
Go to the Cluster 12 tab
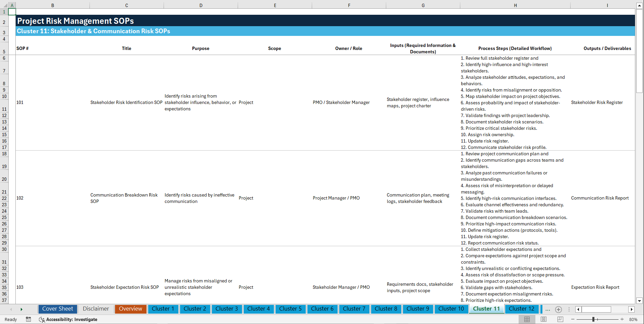click(522, 309)
